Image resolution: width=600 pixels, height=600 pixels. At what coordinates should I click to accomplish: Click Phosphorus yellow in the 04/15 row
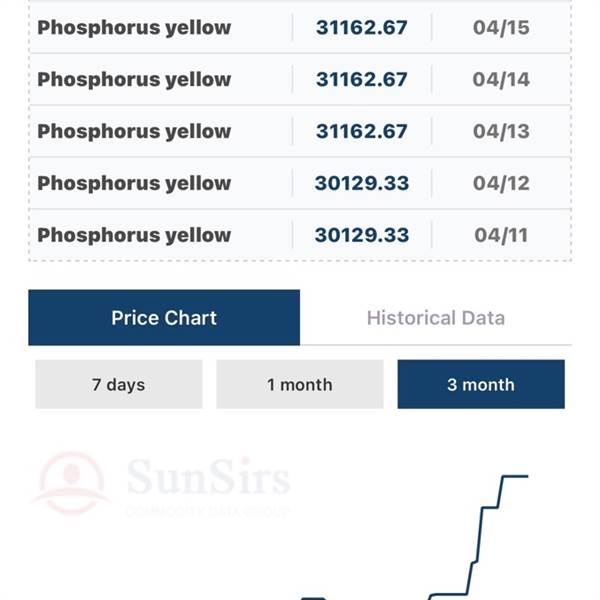134,28
